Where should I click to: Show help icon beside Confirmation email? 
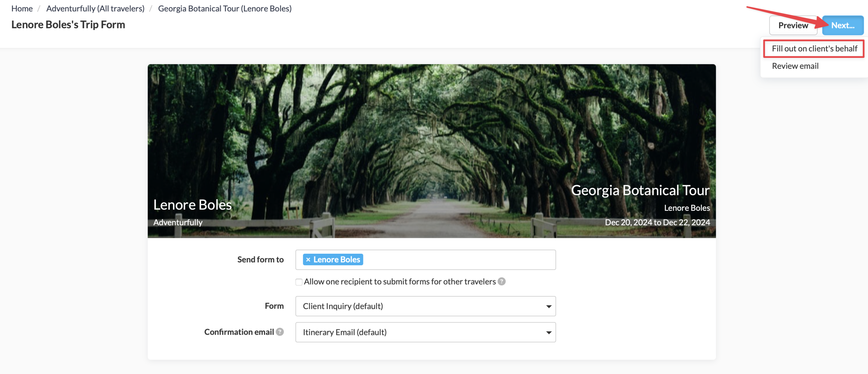280,332
